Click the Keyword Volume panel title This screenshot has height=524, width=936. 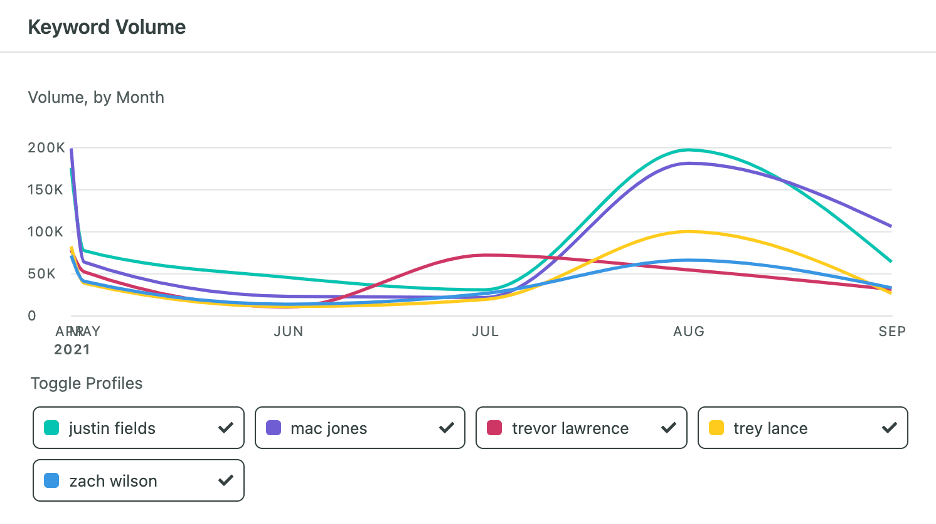(x=107, y=27)
